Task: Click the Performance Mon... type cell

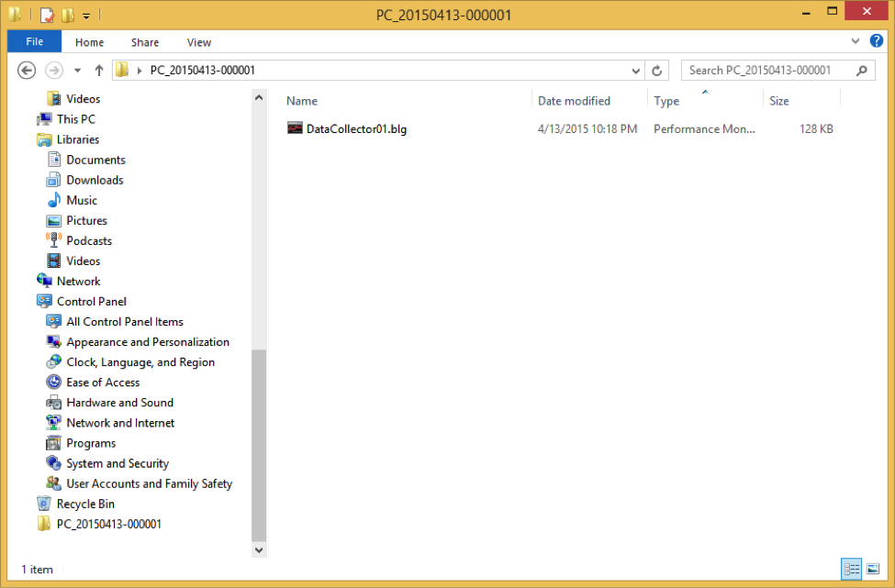Action: coord(704,129)
